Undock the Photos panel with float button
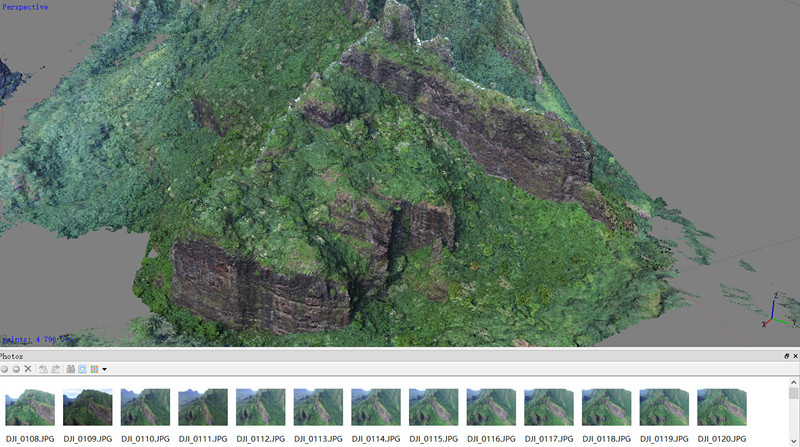This screenshot has height=447, width=800. point(786,356)
